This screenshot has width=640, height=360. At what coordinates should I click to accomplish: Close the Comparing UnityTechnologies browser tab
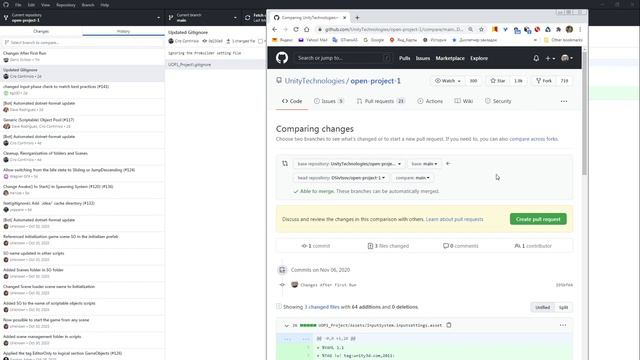(344, 18)
